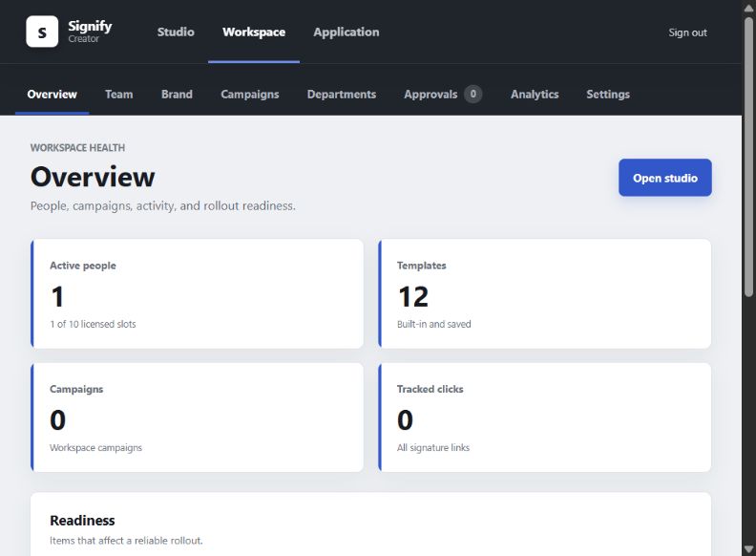Click the Templates count 12

pyautogui.click(x=413, y=297)
